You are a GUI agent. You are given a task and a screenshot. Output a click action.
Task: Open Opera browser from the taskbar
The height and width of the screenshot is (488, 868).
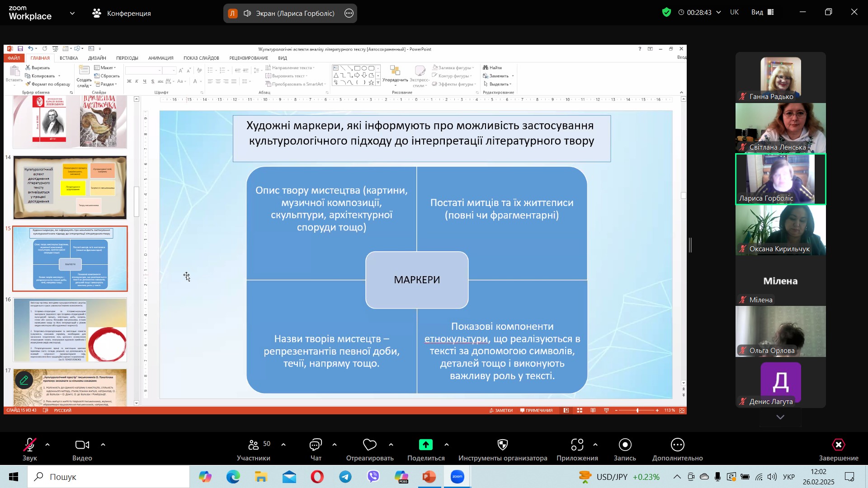(x=317, y=477)
